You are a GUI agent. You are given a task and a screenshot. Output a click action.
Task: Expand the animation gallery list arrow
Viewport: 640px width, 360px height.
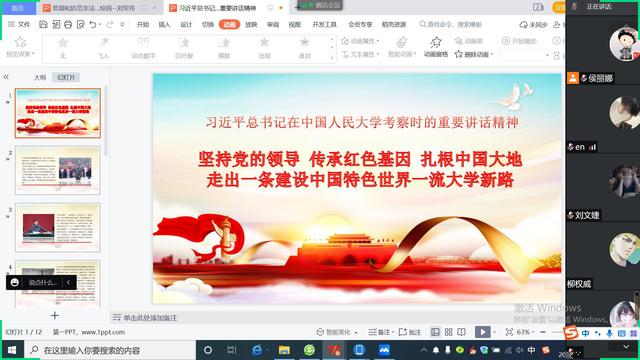332,58
